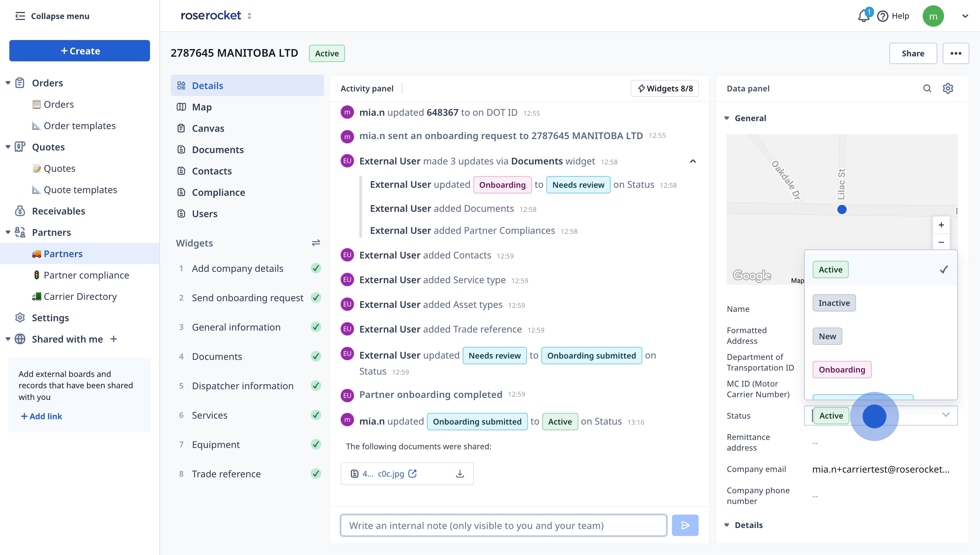Open the account dropdown chevron
Viewport: 980px width, 555px height.
[x=965, y=16]
